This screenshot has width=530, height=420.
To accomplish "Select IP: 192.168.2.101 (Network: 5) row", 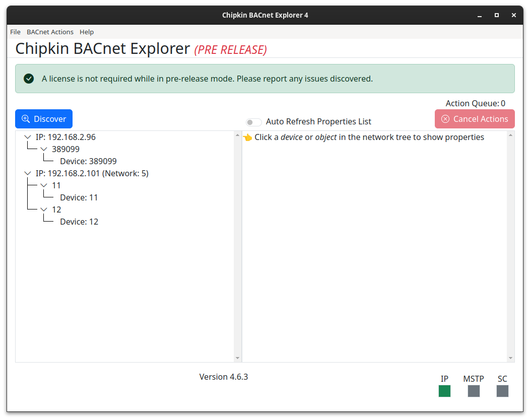I will [92, 173].
